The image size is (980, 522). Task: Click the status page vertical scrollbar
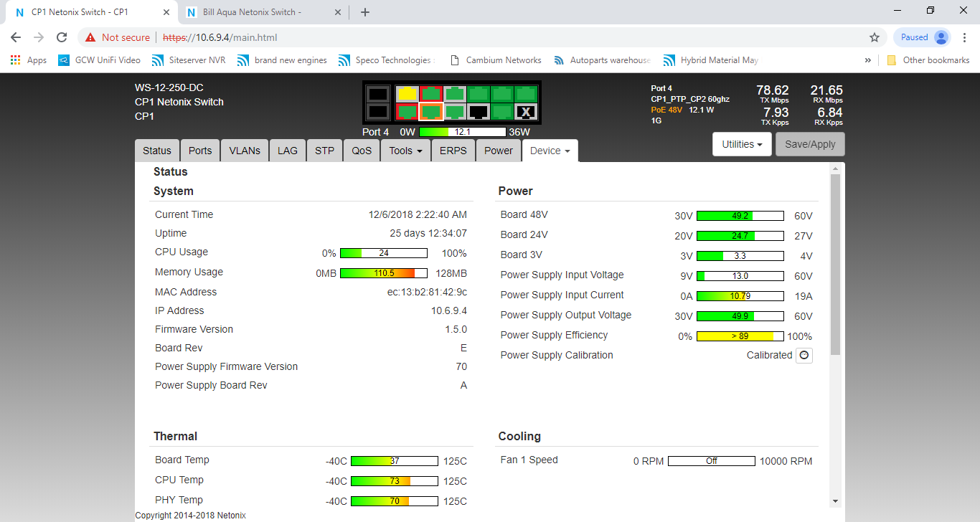[835, 265]
